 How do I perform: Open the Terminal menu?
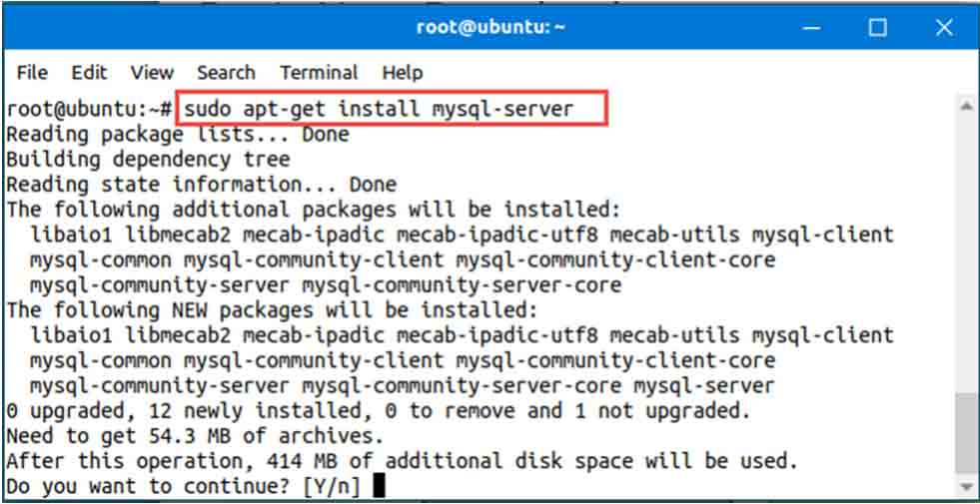tap(319, 73)
